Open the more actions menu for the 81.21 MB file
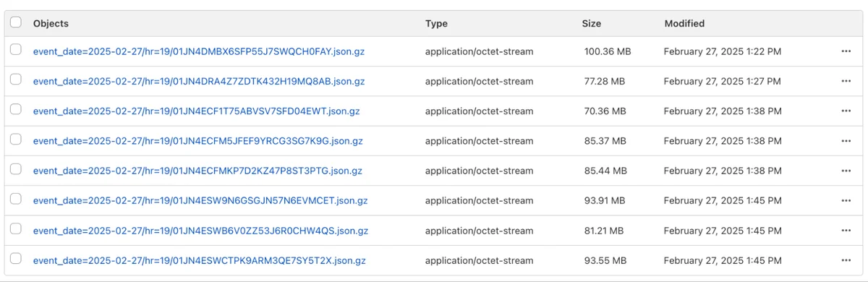Viewport: 868px width, 282px height. [x=846, y=230]
